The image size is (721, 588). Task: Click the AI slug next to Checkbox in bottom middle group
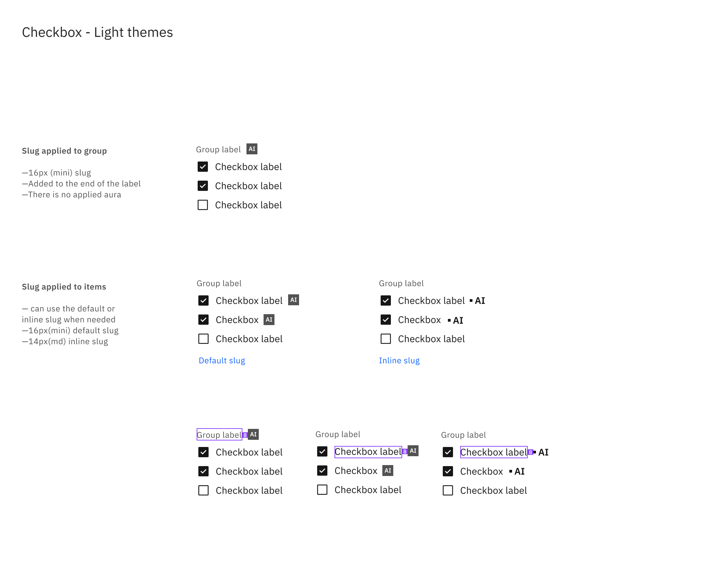click(388, 471)
